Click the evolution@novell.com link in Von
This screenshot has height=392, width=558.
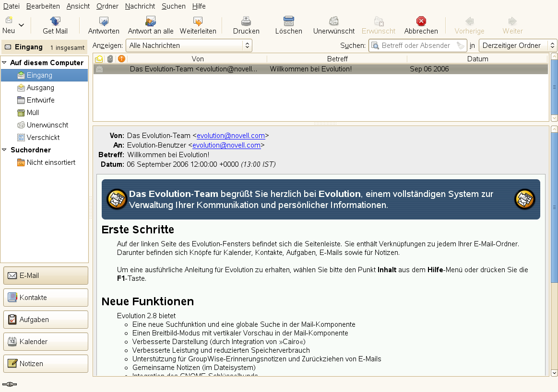(231, 136)
